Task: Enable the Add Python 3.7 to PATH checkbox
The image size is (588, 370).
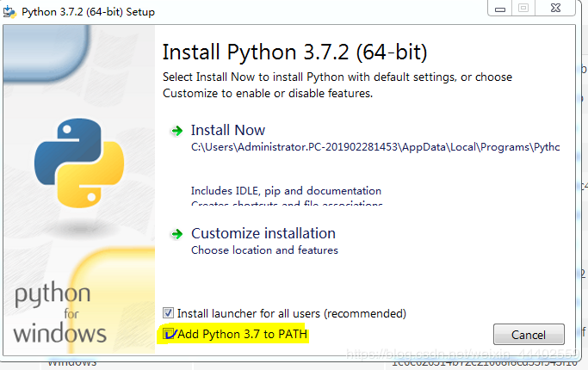Action: [x=170, y=334]
